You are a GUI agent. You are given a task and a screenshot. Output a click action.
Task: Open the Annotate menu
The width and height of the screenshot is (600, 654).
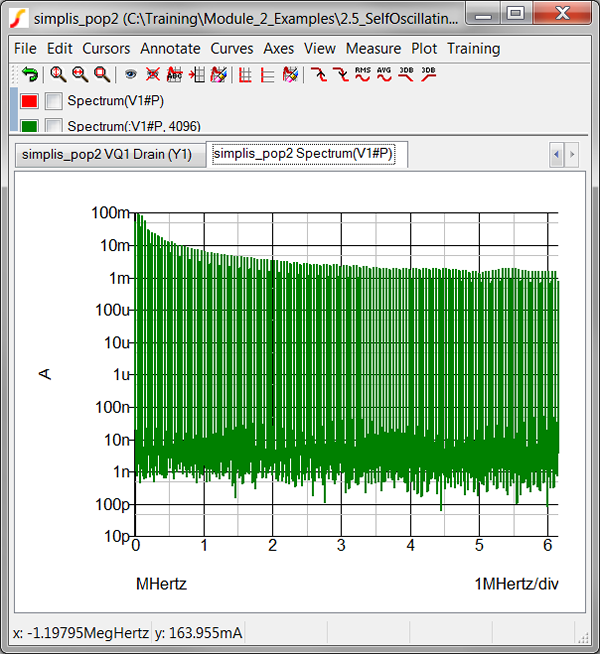pos(170,48)
